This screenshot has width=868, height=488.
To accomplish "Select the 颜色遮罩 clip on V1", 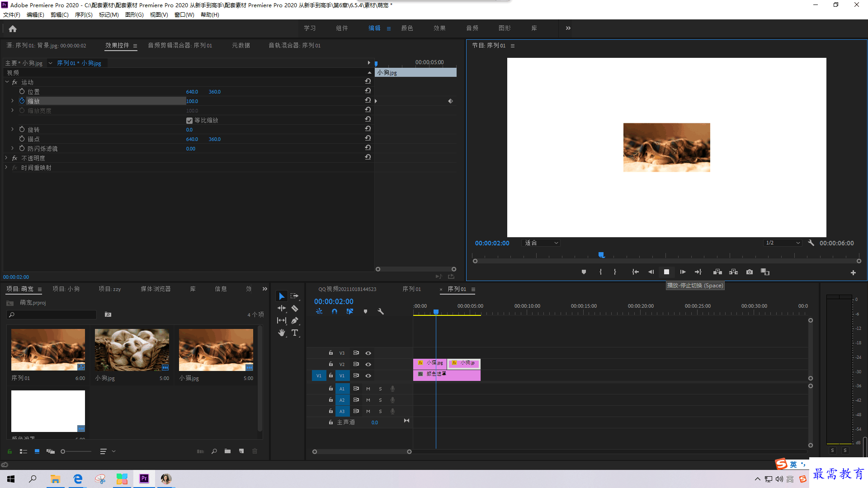I will 447,375.
